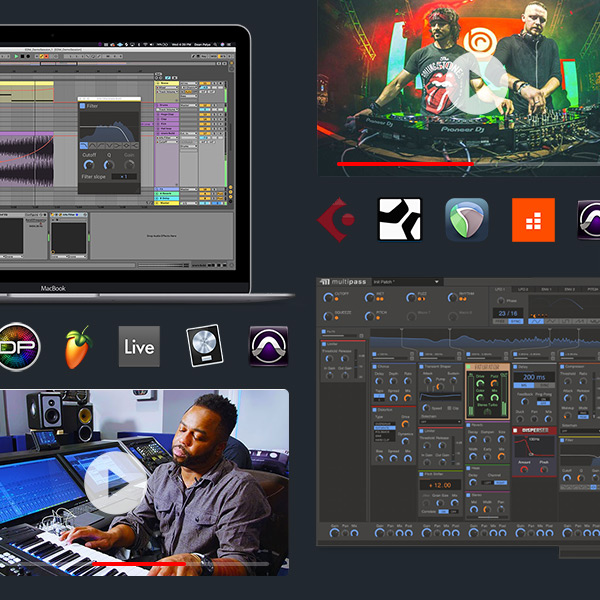Click the black-and-white Studio One icon
This screenshot has width=600, height=600.
[x=398, y=220]
